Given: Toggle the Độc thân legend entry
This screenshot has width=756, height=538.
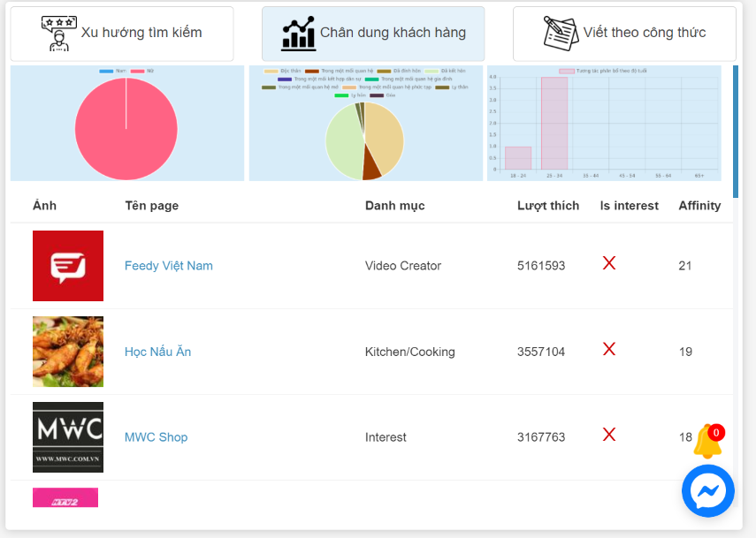Looking at the screenshot, I should point(283,71).
